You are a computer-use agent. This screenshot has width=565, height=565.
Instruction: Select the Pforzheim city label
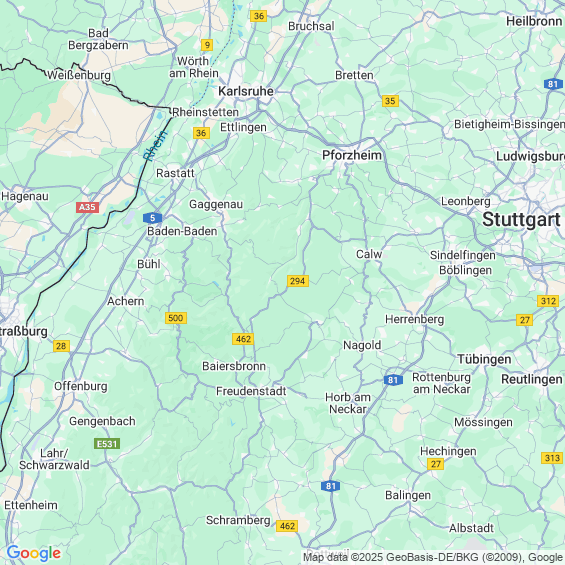pyautogui.click(x=352, y=155)
